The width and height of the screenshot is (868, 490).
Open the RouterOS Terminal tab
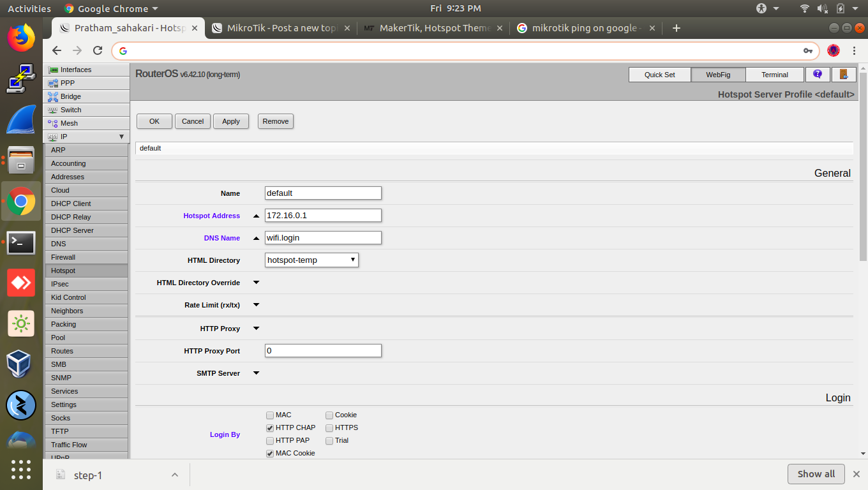coord(775,75)
